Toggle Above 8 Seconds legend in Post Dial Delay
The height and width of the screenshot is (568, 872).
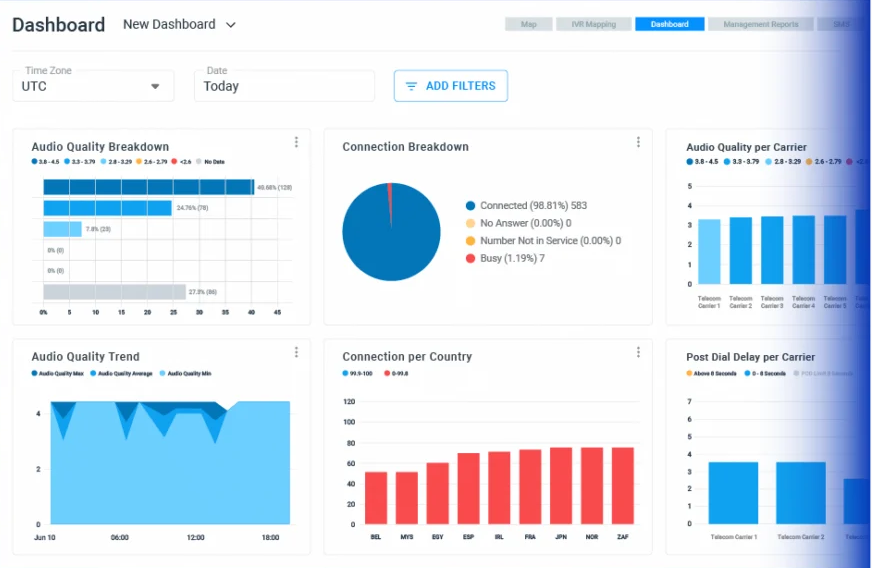[711, 374]
